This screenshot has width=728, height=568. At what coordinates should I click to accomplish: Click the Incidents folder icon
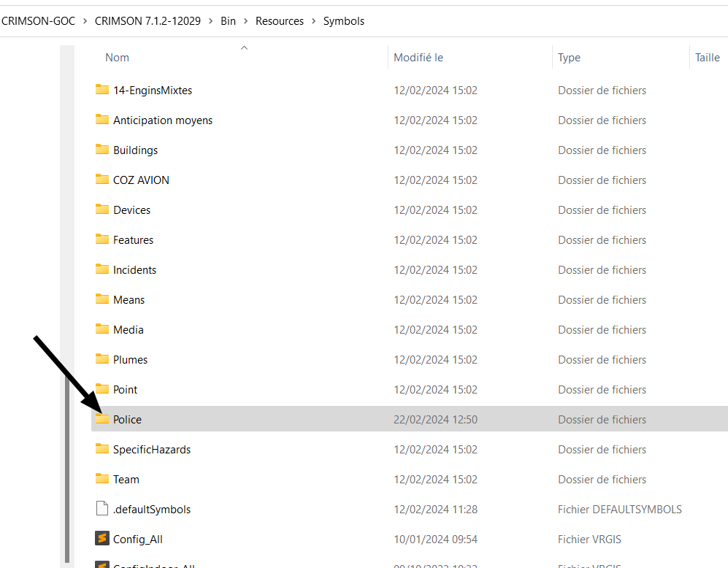pos(102,269)
